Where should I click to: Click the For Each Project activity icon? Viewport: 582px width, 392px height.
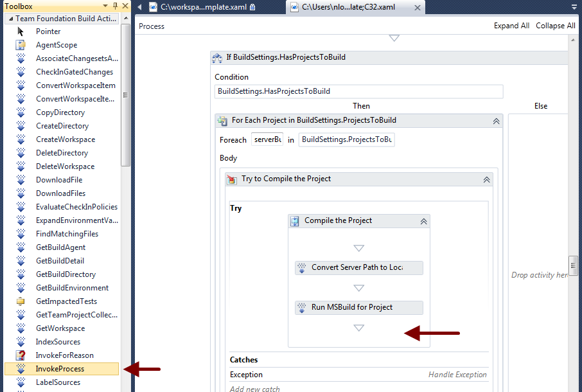coord(222,121)
